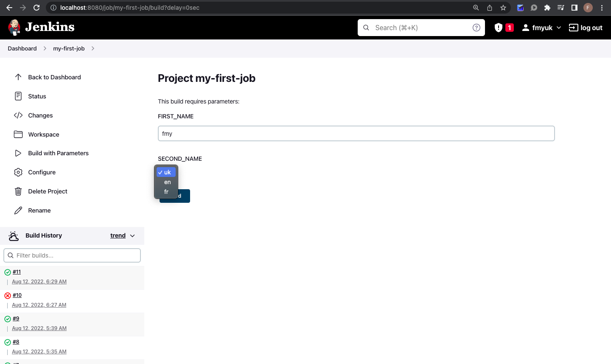
Task: Bookmark page with the star icon
Action: click(x=503, y=8)
